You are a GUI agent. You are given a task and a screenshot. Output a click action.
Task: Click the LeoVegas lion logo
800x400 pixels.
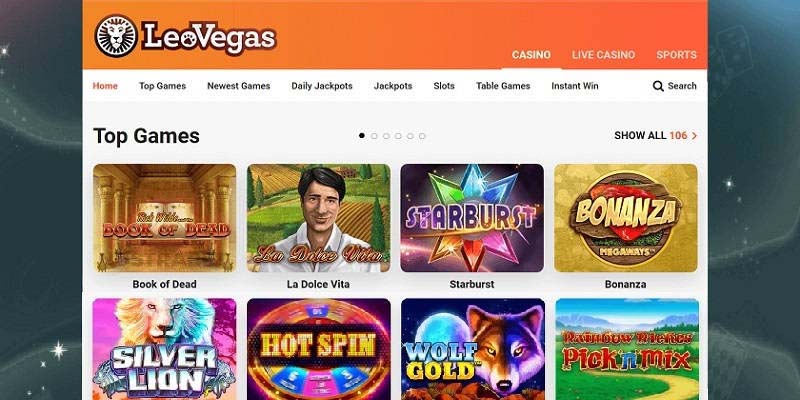point(116,35)
